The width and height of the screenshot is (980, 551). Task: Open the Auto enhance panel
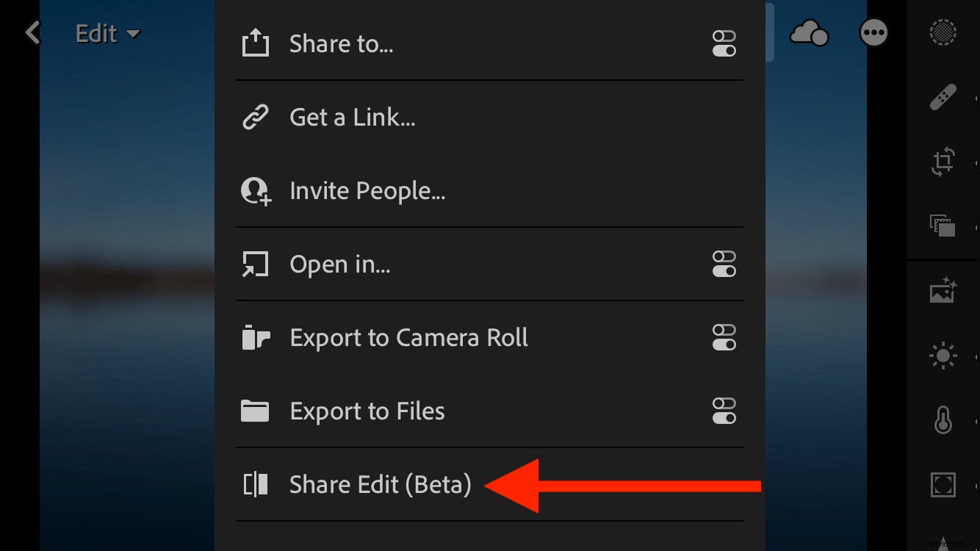coord(943,289)
